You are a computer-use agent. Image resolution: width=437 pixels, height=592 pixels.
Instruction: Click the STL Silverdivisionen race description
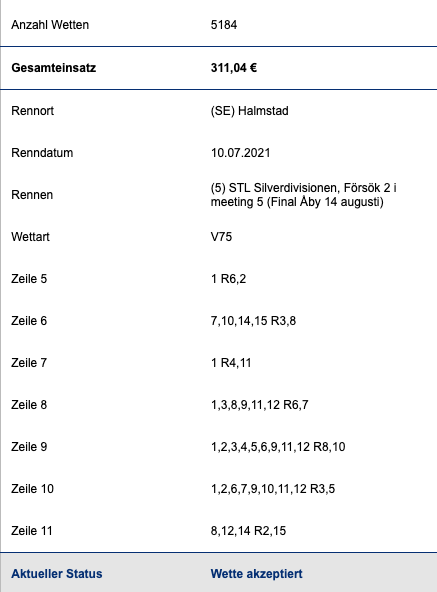303,195
